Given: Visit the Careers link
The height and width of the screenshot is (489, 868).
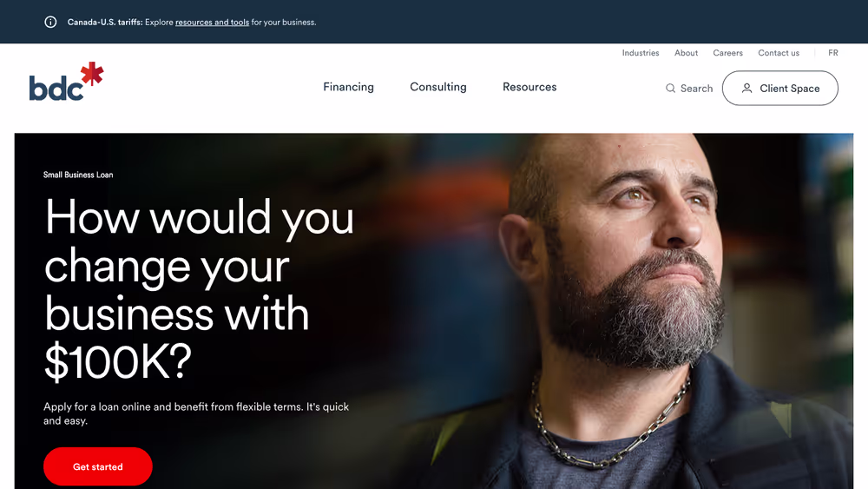Looking at the screenshot, I should coord(727,53).
